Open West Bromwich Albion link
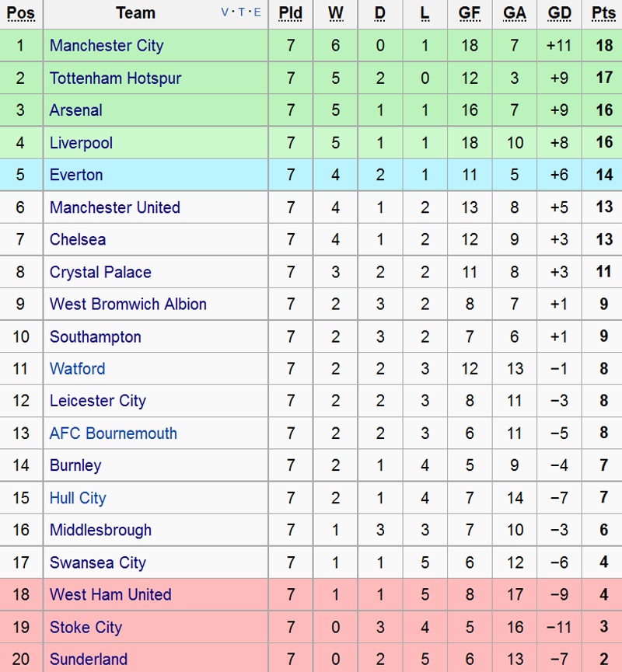 coord(128,304)
